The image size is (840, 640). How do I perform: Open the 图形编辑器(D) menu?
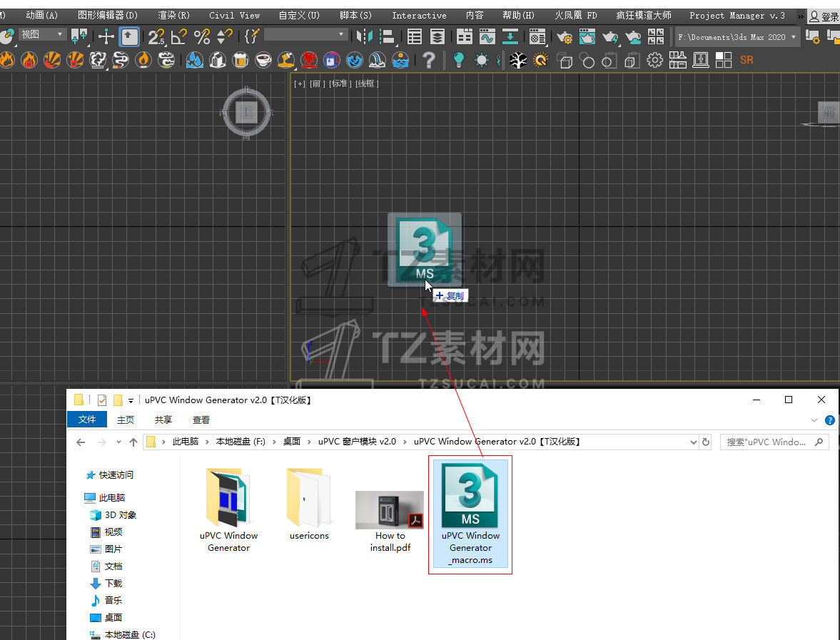pos(108,16)
